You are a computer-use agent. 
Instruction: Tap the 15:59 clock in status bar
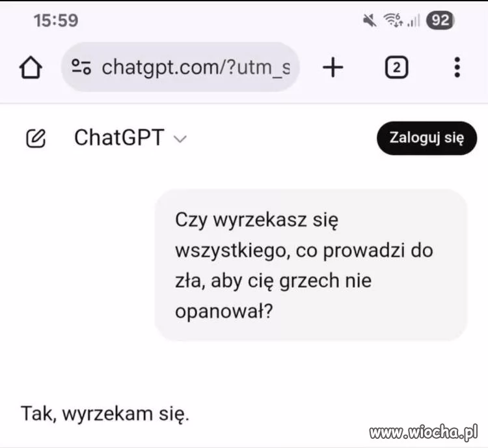pyautogui.click(x=56, y=21)
